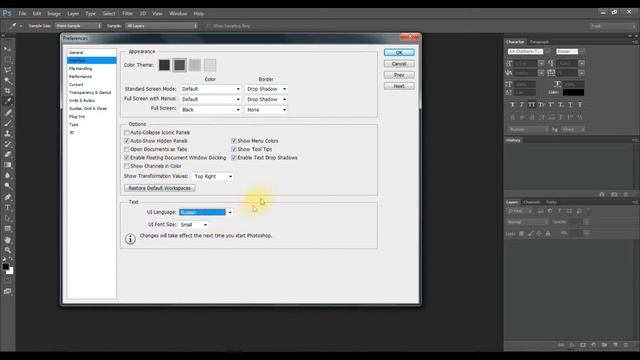The height and width of the screenshot is (360, 640).
Task: Open Standard Screen Mode border dropdown
Action: click(x=266, y=89)
